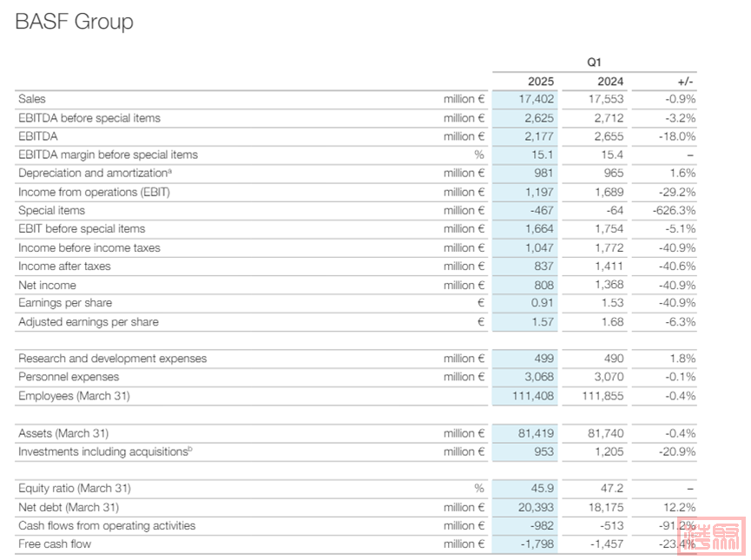The height and width of the screenshot is (560, 751).
Task: Select the 808 net income value
Action: click(x=543, y=285)
